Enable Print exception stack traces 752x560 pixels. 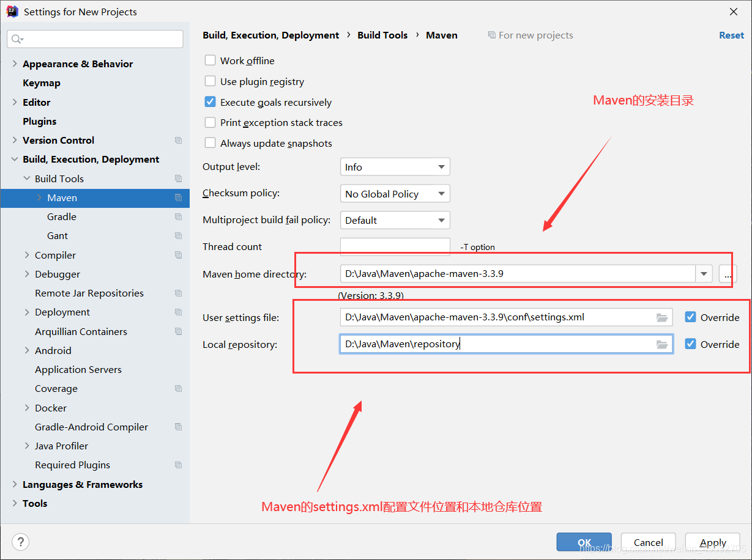pyautogui.click(x=210, y=122)
